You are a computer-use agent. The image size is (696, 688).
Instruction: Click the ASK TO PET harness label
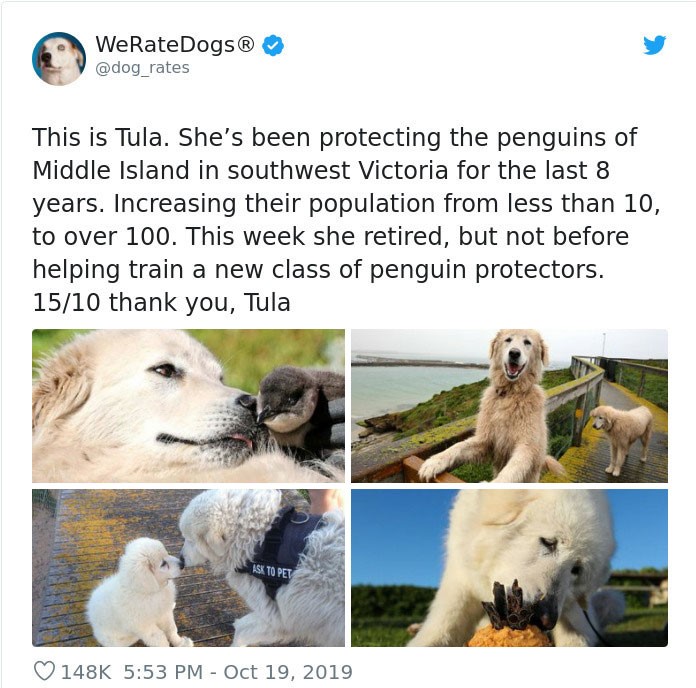[x=272, y=571]
